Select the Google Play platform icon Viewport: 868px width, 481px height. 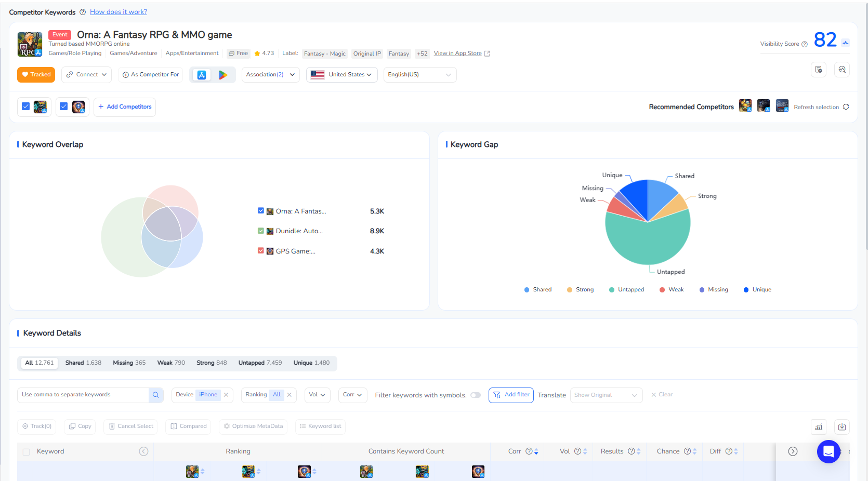pos(223,75)
